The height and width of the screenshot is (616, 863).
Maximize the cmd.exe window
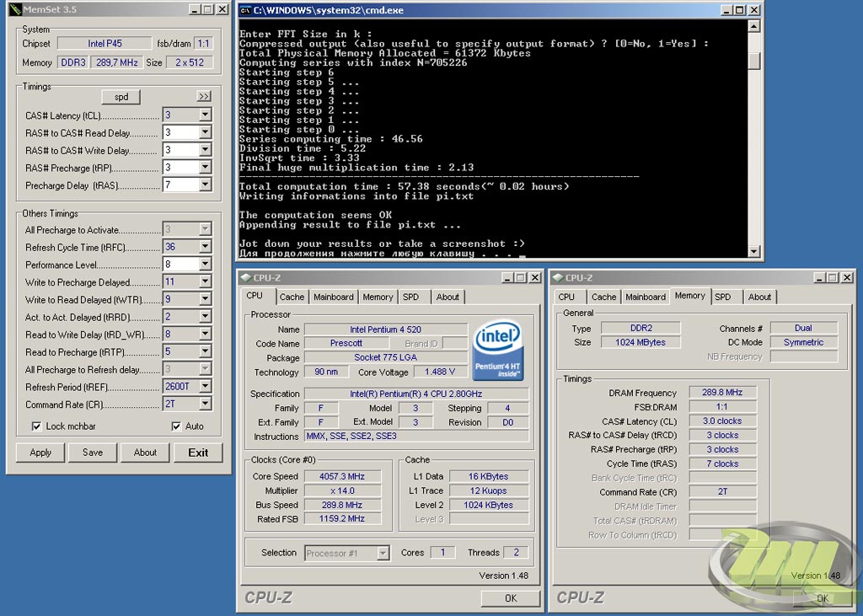coord(740,10)
